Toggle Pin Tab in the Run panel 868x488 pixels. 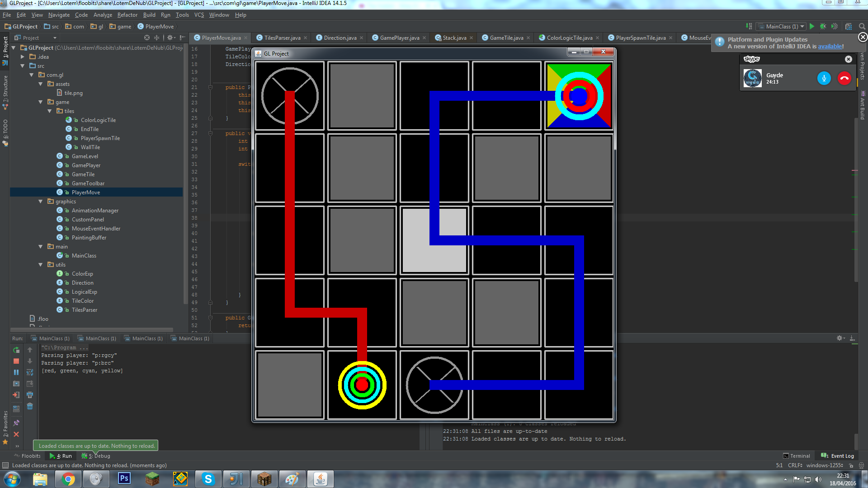16,423
